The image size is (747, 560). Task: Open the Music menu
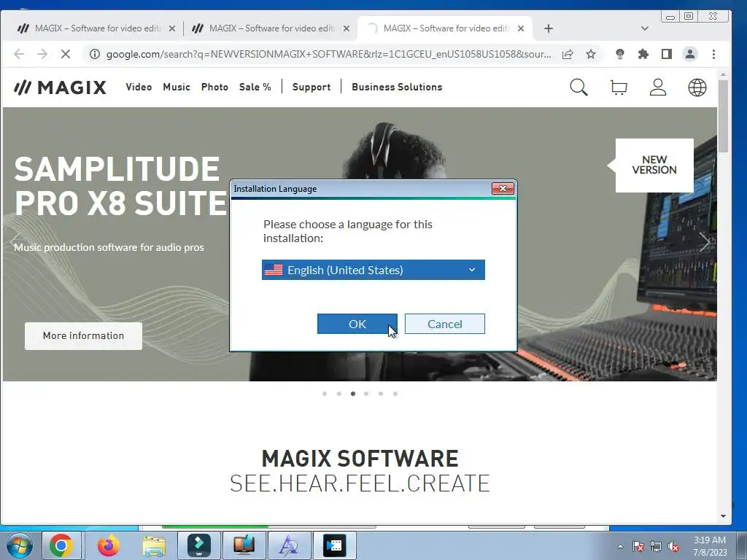[x=177, y=87]
